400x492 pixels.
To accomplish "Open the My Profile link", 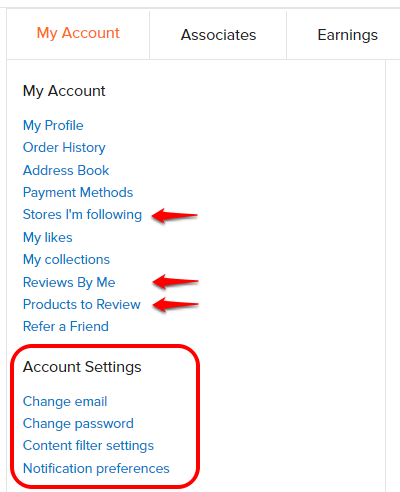I will coord(53,126).
